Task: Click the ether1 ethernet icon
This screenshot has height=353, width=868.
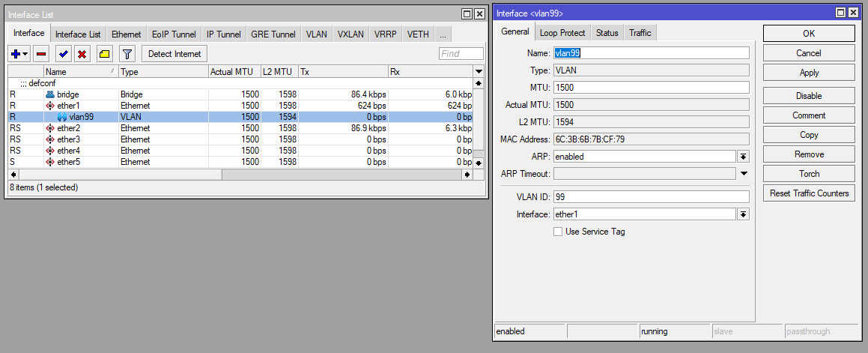Action: point(50,105)
